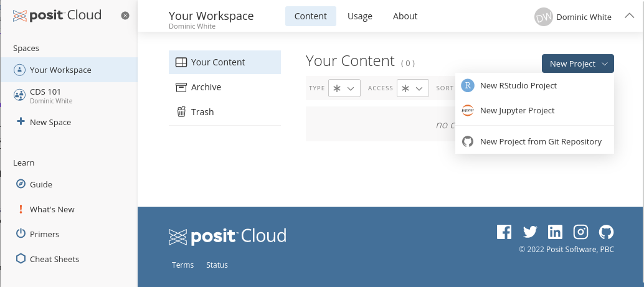Click the © 2022 Posit Software, PBC text
Screen dimensions: 644x287
click(x=566, y=249)
